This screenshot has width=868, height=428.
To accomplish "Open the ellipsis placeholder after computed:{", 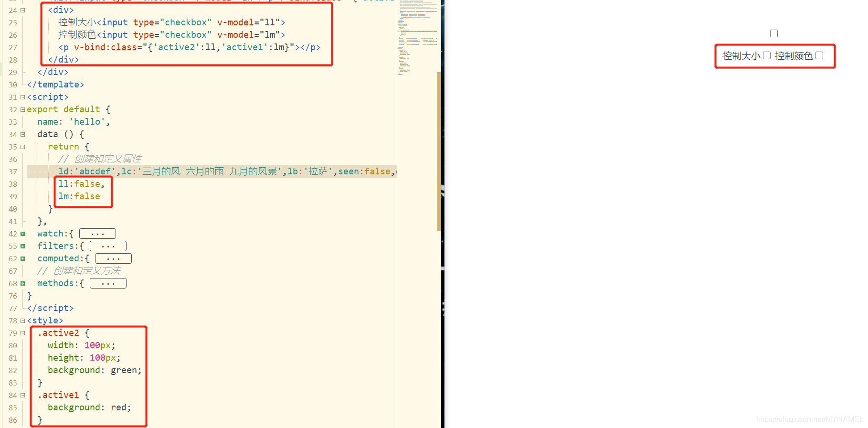I will tap(113, 258).
